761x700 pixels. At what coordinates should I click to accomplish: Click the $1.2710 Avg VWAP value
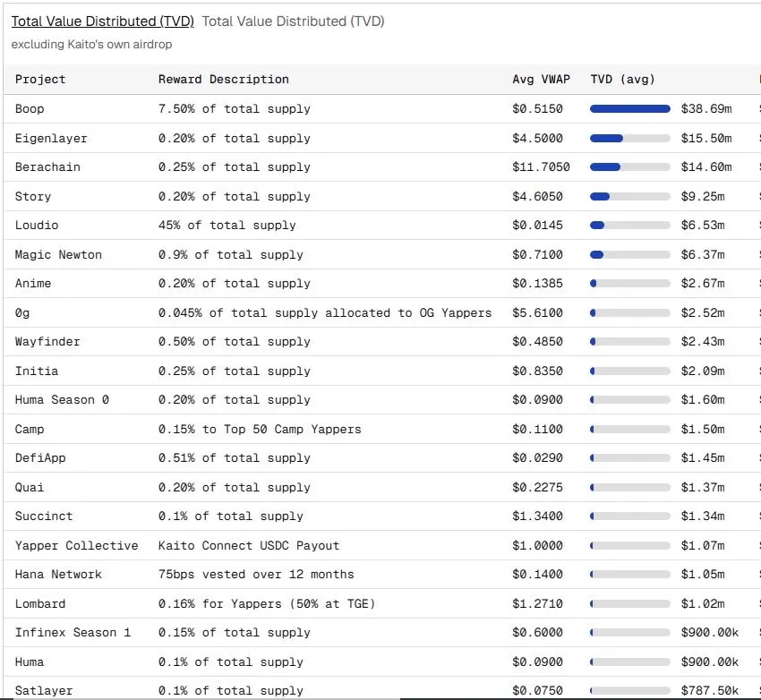pyautogui.click(x=538, y=604)
